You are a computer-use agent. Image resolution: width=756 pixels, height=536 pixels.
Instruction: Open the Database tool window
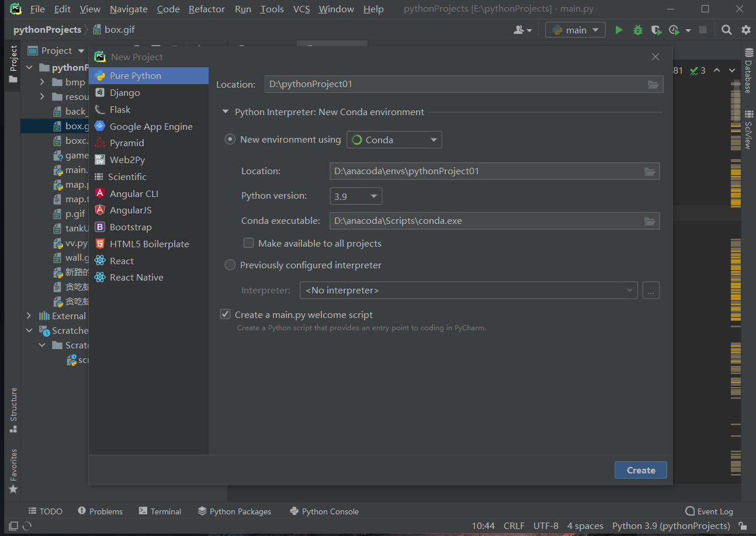[748, 71]
